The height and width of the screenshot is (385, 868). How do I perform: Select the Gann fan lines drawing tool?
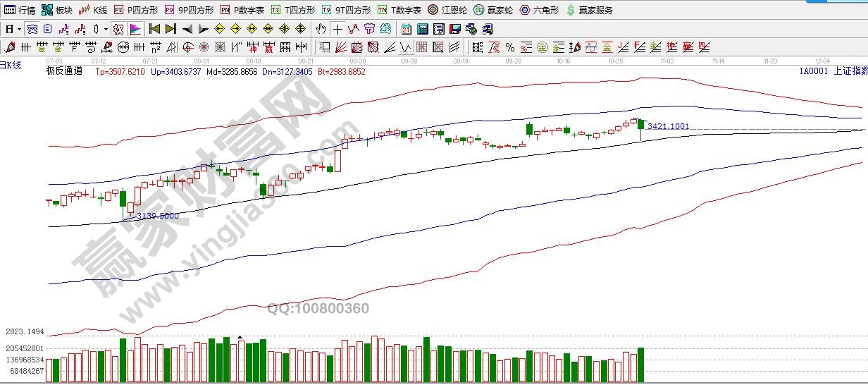pyautogui.click(x=340, y=47)
